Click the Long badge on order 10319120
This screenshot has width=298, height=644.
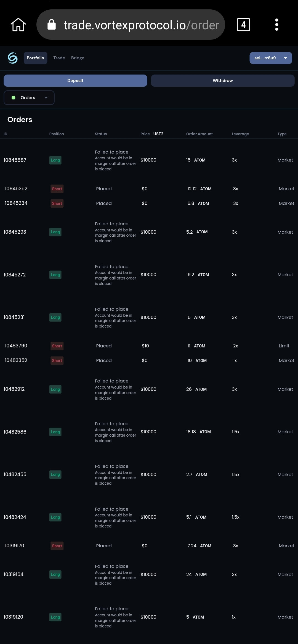point(55,617)
